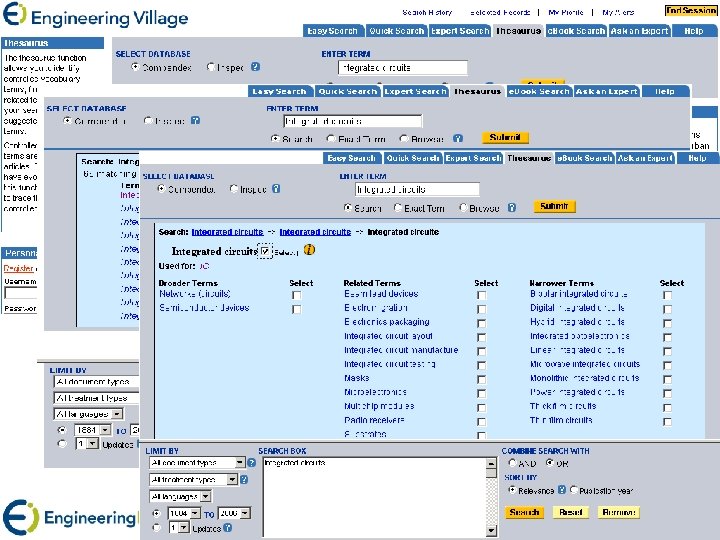Open the 2006 end year dropdown in front window
720x540 pixels.
tap(234, 513)
